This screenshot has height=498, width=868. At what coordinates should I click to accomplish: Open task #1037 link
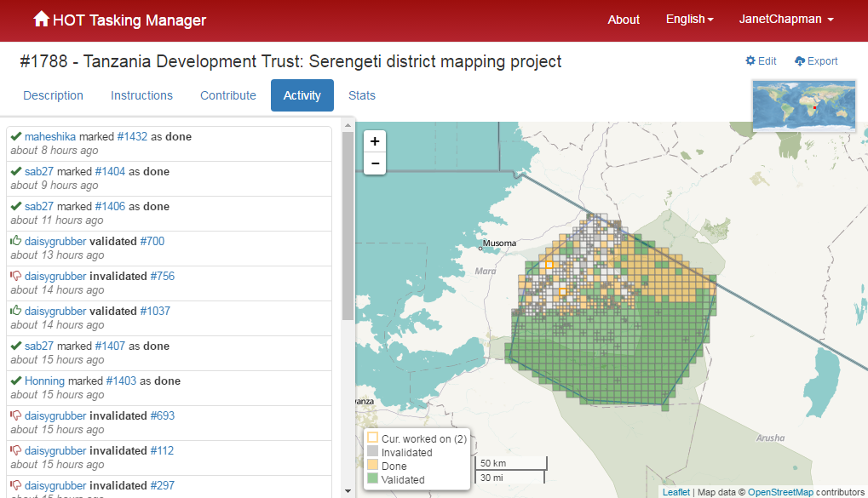click(155, 311)
